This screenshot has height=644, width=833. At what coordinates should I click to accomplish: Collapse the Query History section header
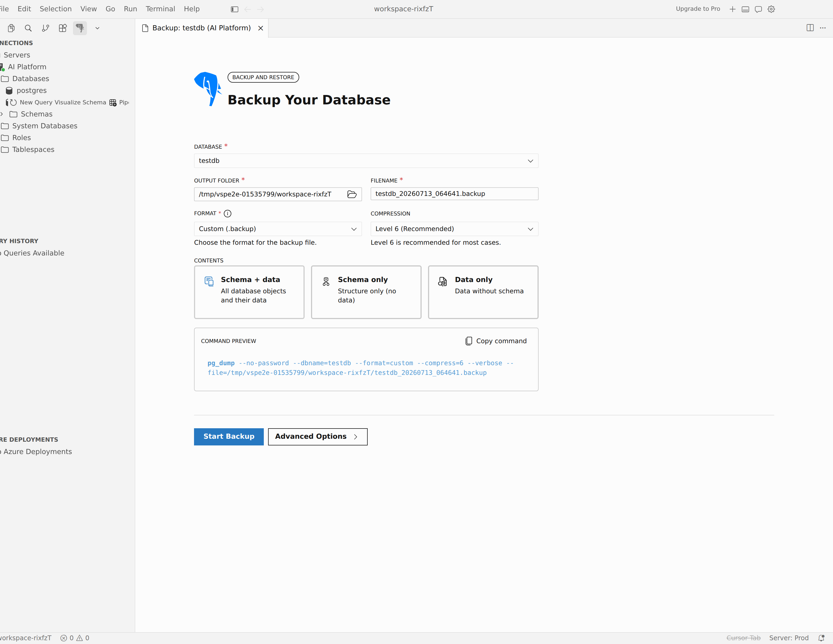(x=19, y=241)
